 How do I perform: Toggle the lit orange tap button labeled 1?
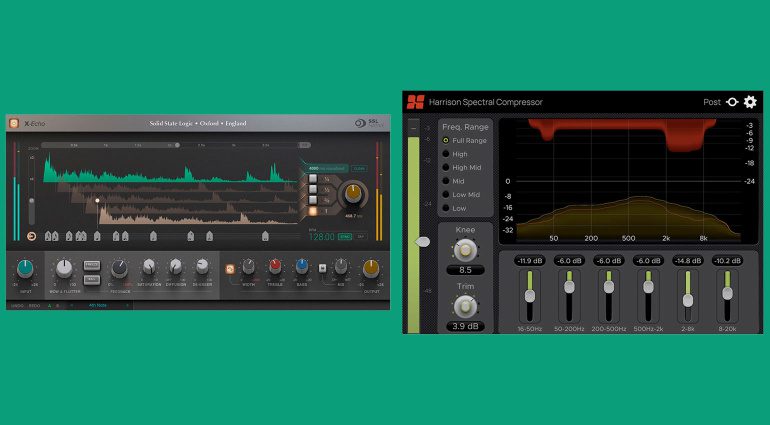pyautogui.click(x=313, y=211)
